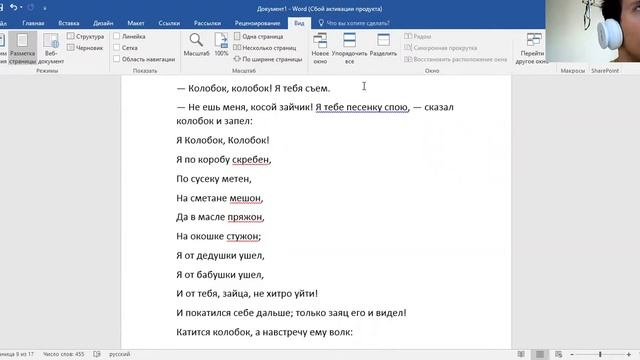
Task: Switch to Print Layout icon in status bar
Action: [x=540, y=354]
